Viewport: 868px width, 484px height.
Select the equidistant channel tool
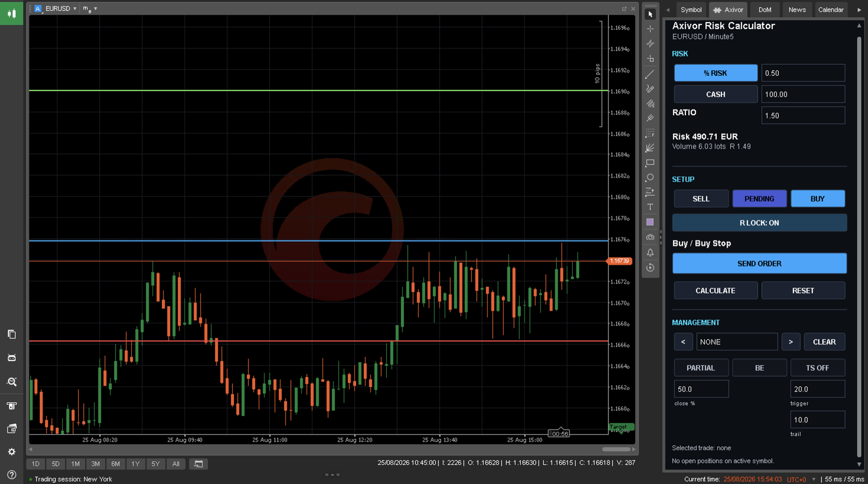[x=650, y=103]
